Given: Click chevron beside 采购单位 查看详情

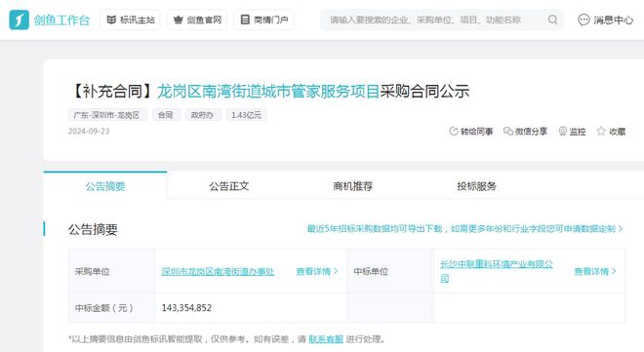Looking at the screenshot, I should point(336,271).
